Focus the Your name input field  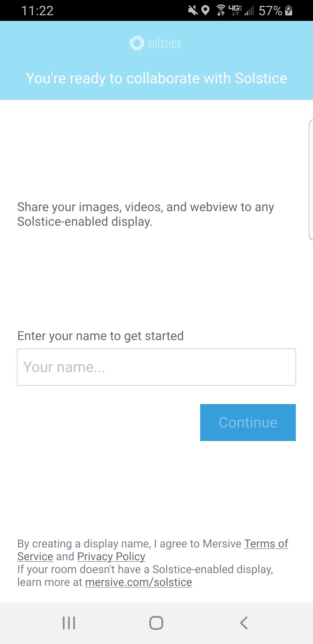click(156, 367)
